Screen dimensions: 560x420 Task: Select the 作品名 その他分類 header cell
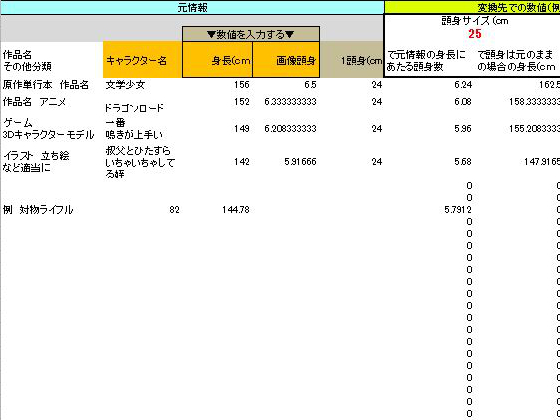[x=51, y=60]
